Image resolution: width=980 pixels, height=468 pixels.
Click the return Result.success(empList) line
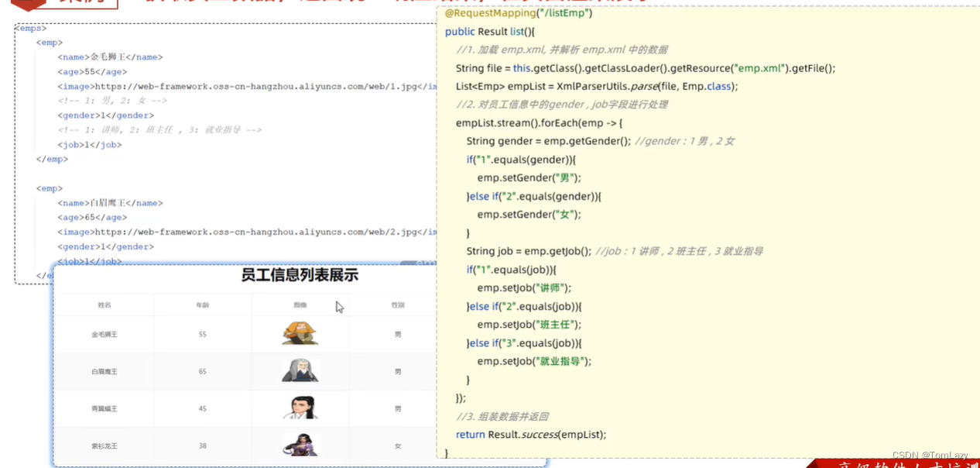pos(531,435)
